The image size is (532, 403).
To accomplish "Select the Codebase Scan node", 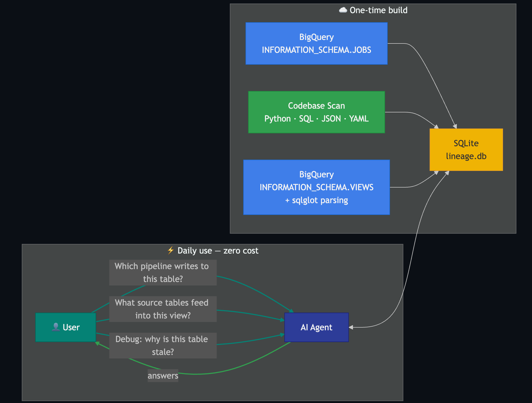I will pos(316,112).
